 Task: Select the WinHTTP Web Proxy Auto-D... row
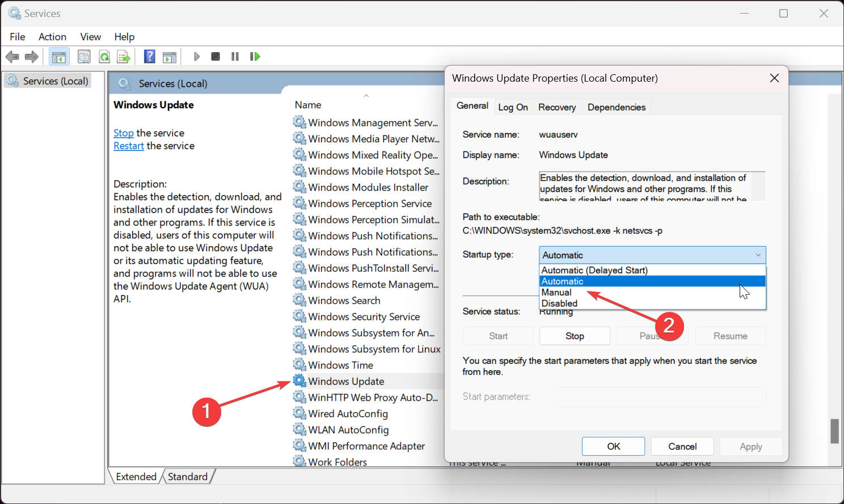(367, 397)
